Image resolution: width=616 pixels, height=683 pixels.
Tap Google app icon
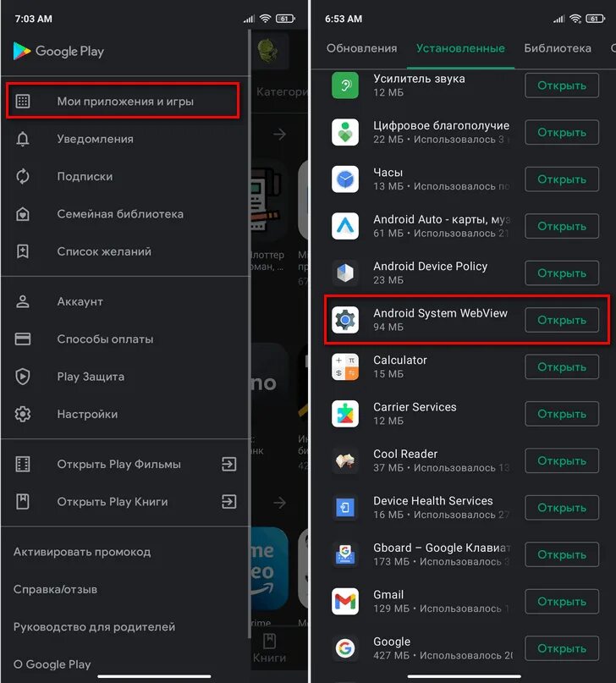pos(345,648)
